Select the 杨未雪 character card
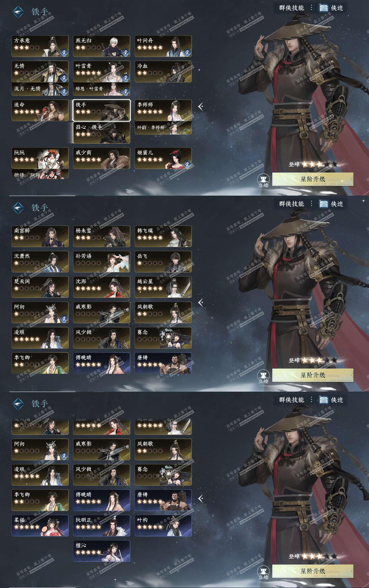This screenshot has width=369, height=588. (x=102, y=236)
